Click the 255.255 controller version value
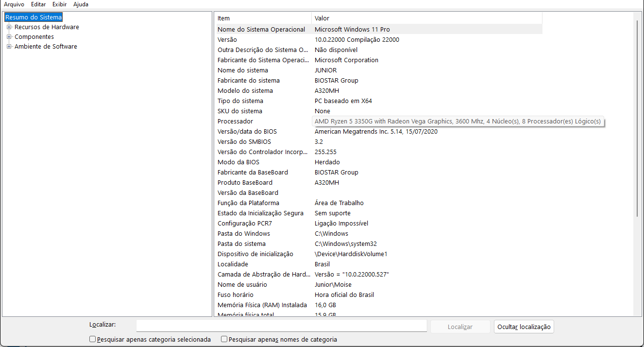Viewport: 644px width, 347px height. pyautogui.click(x=325, y=152)
